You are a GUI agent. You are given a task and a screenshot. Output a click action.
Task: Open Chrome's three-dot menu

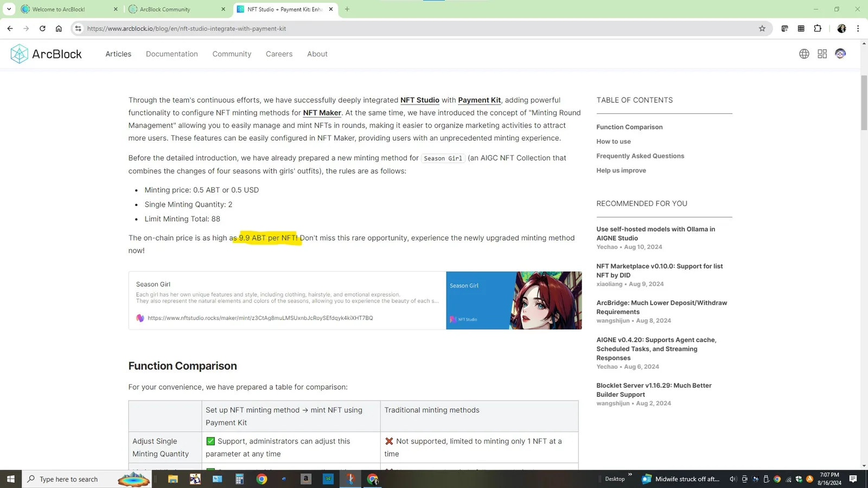click(x=858, y=29)
